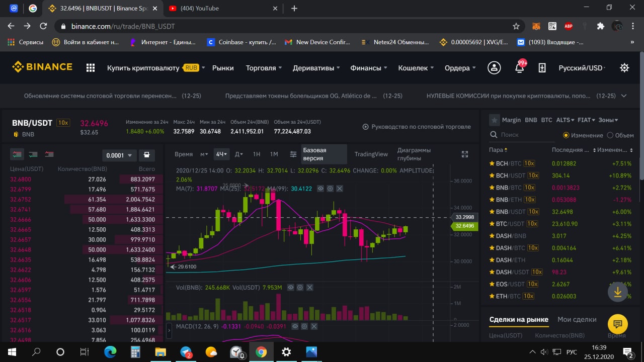Select the 1H weekly interval

(256, 154)
